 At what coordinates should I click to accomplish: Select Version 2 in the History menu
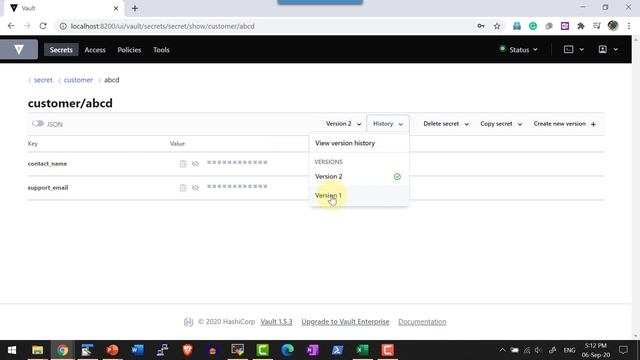359,176
